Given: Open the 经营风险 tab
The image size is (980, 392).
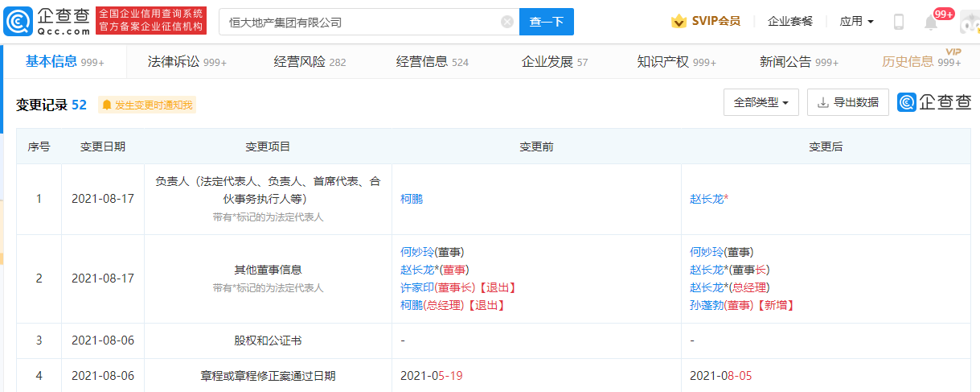Looking at the screenshot, I should tap(310, 62).
